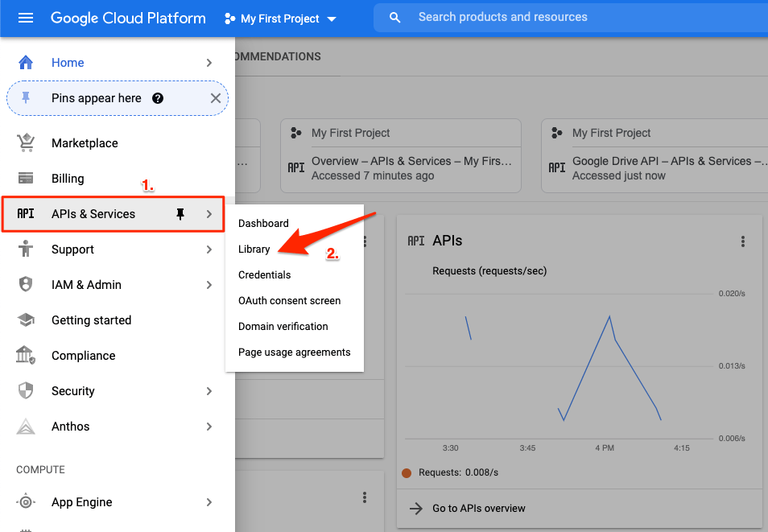Click the project icon beside My First Project
The width and height of the screenshot is (768, 532).
229,19
